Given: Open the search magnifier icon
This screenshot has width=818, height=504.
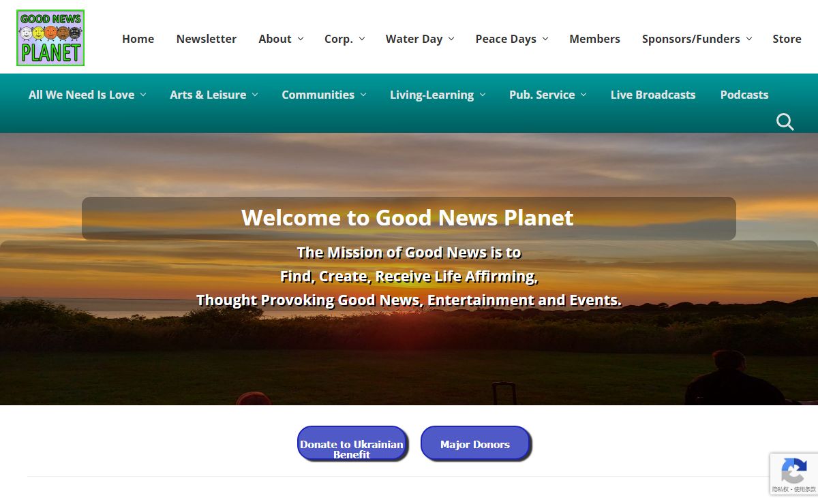Looking at the screenshot, I should [x=785, y=122].
